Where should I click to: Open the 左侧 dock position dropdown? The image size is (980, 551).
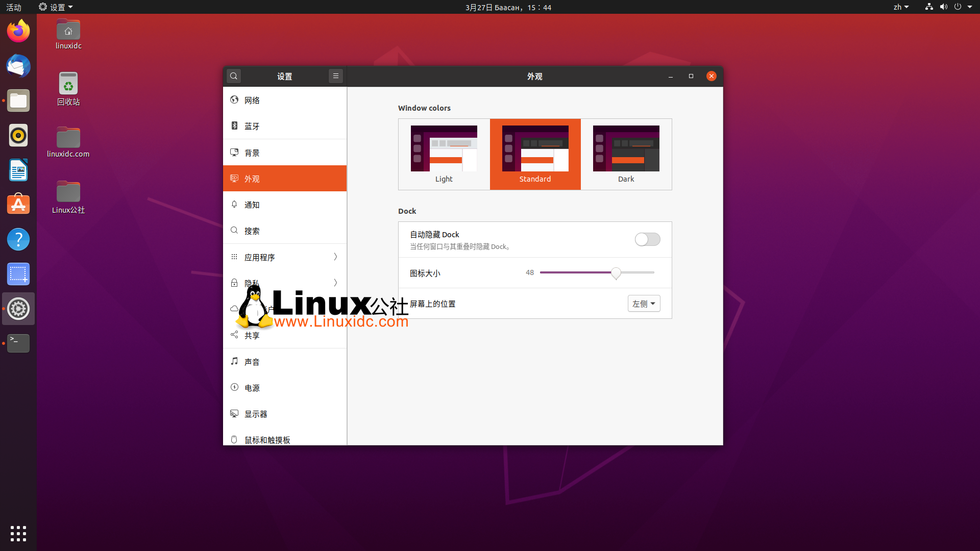pyautogui.click(x=644, y=304)
